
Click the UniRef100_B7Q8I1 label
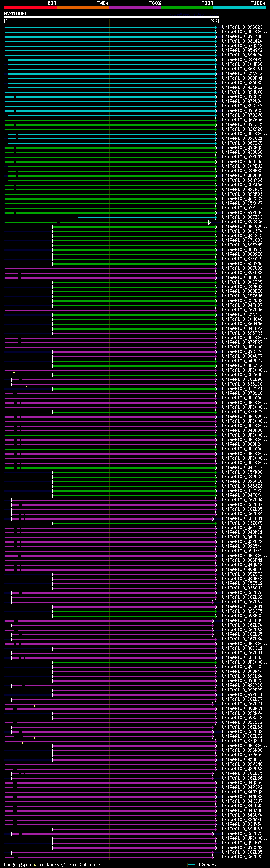[x=242, y=741]
